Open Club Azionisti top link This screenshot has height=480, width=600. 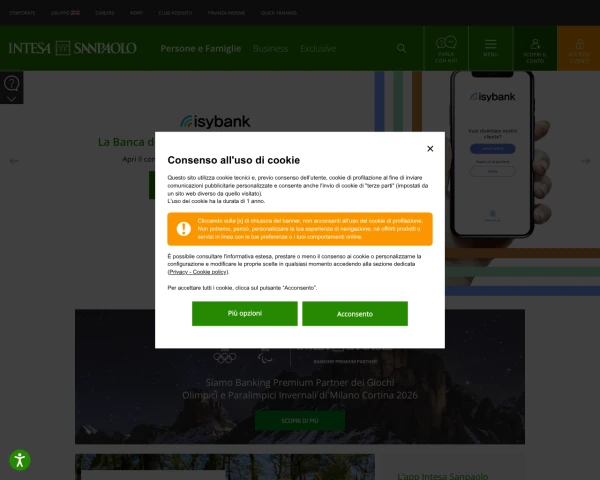pos(175,13)
